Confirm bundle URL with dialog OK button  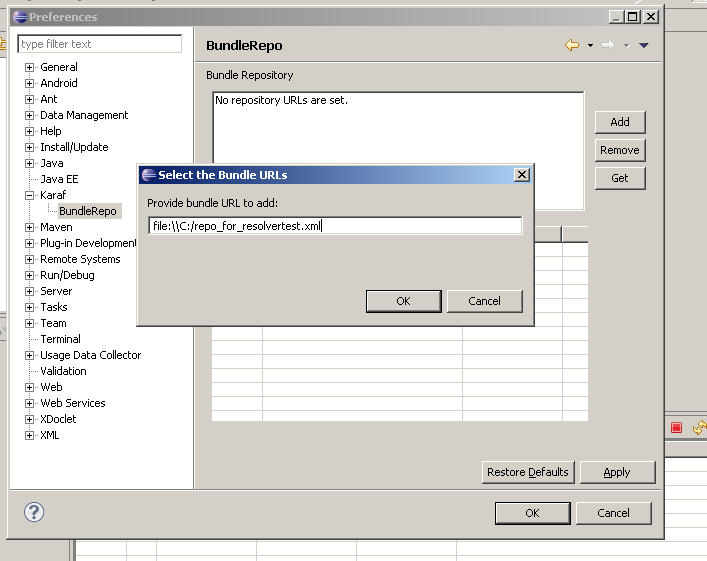404,301
